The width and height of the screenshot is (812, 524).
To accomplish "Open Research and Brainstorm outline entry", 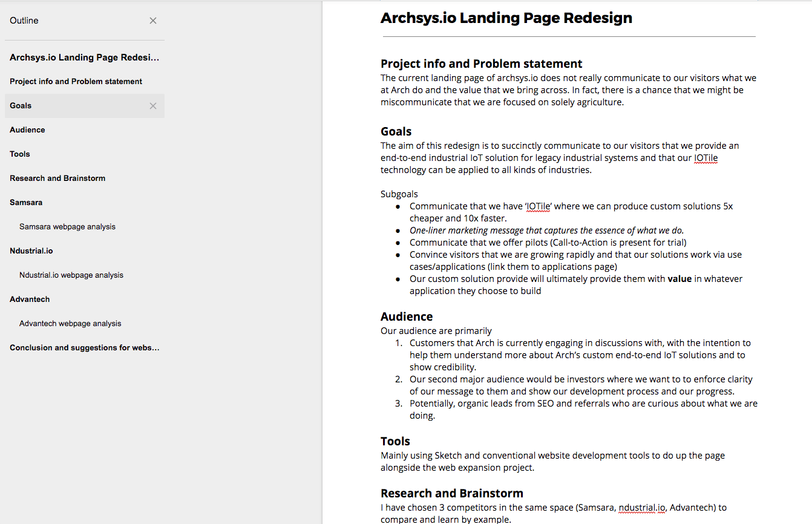I will pyautogui.click(x=57, y=178).
